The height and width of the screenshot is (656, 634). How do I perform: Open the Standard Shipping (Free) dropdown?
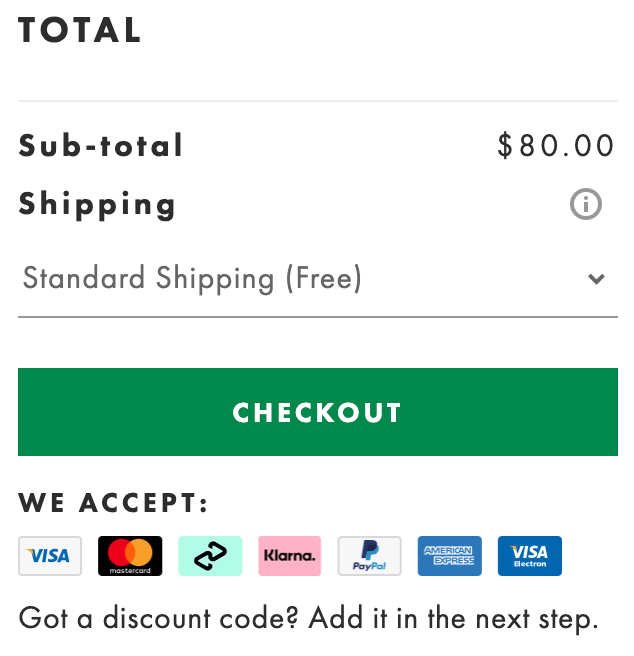(318, 279)
